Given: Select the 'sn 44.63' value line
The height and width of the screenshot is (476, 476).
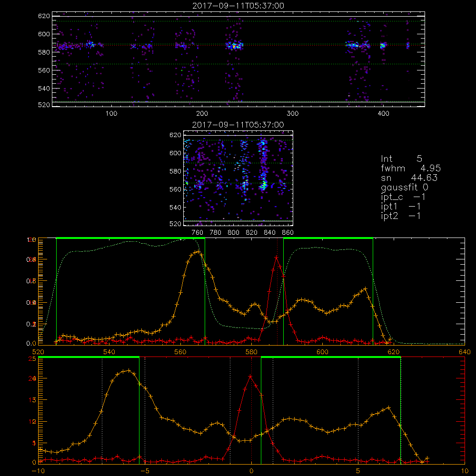Looking at the screenshot, I should [409, 178].
